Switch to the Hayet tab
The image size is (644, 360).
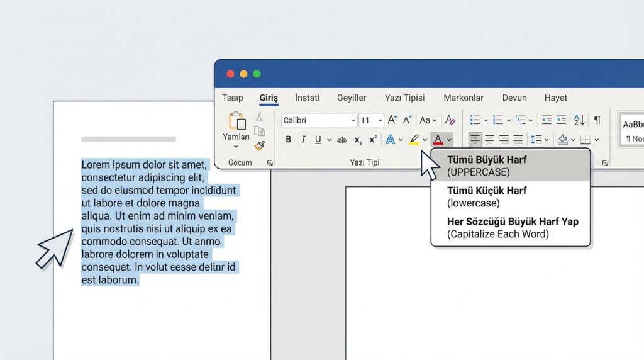pyautogui.click(x=556, y=98)
